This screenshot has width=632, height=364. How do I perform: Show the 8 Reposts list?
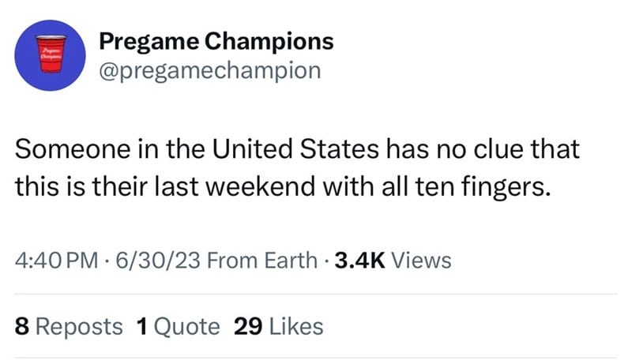[69, 326]
